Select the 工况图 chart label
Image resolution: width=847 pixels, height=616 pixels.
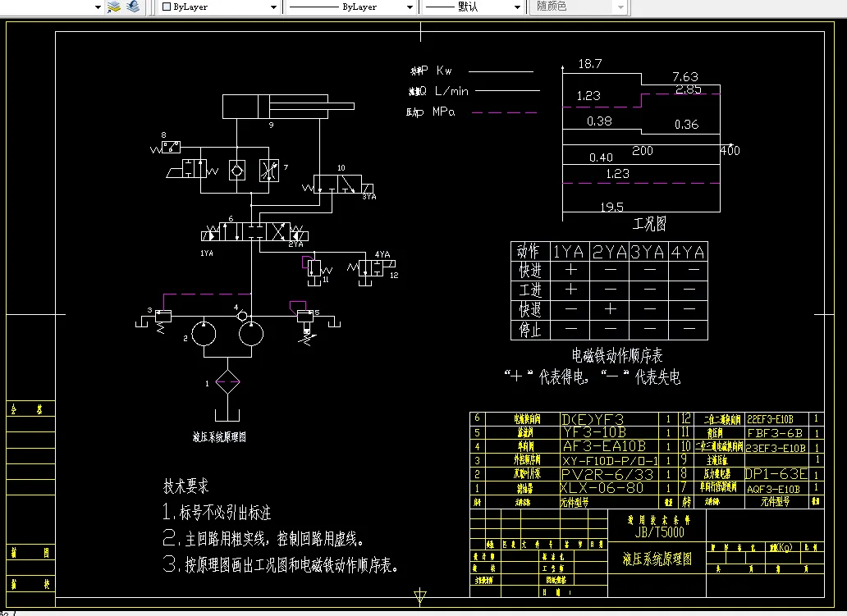(650, 223)
